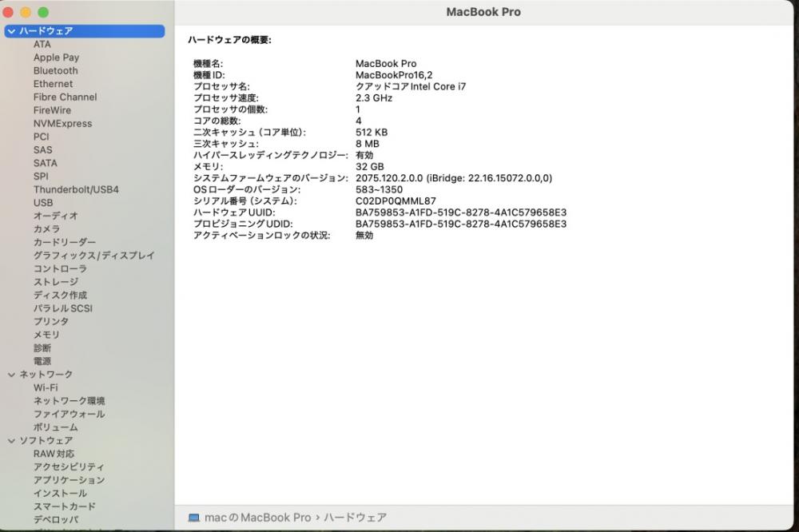Click the processor name クアッドコア Intel Core i7
Viewport: 799px width, 532px height.
[411, 86]
